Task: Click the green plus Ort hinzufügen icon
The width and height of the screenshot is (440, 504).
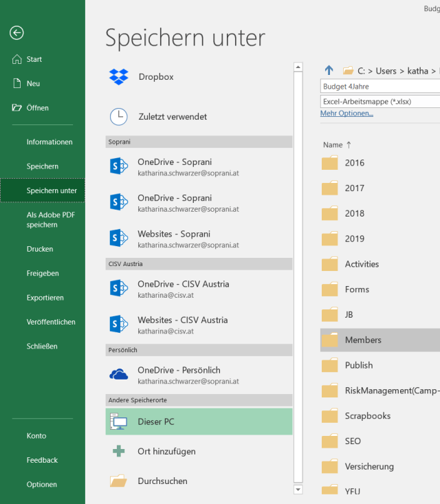Action: click(x=119, y=451)
